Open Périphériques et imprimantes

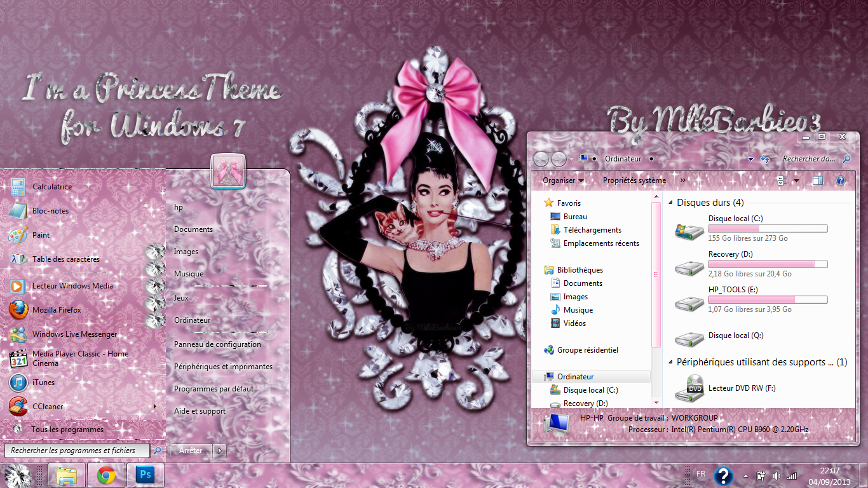click(223, 367)
